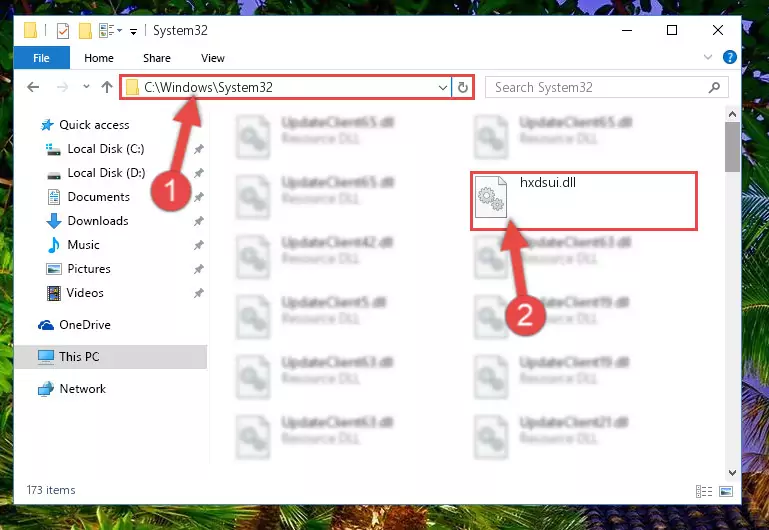Expand the ribbon using the chevron
769x530 pixels.
[708, 57]
